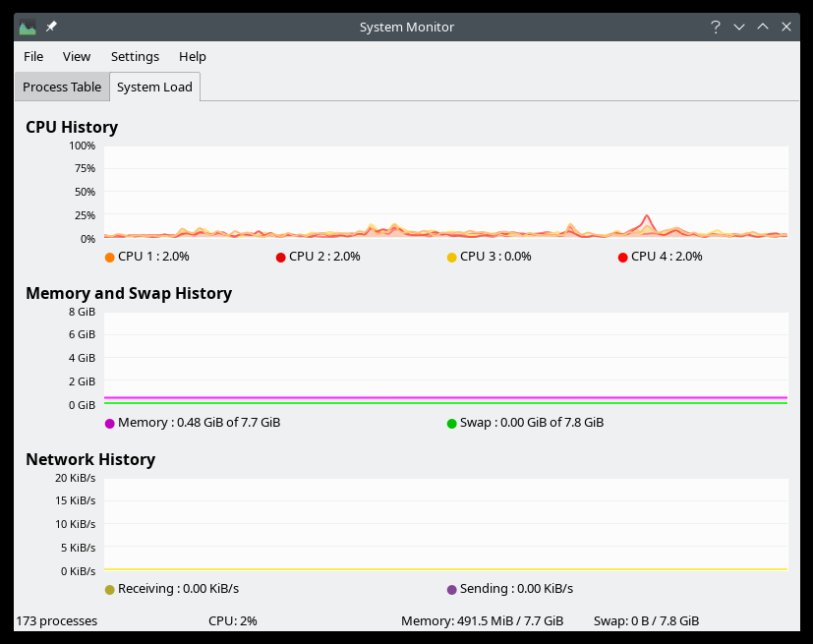Click the System Monitor app icon in title bar
This screenshot has width=813, height=644.
(28, 27)
